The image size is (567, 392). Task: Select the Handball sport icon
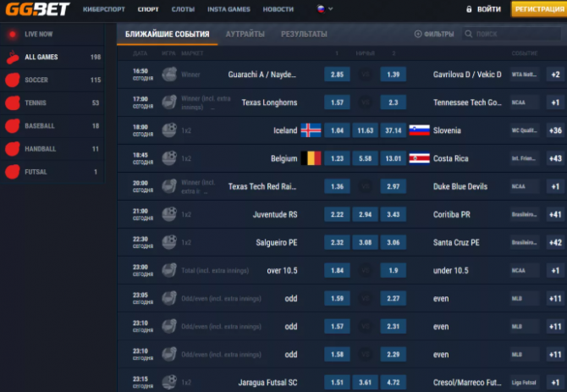pos(13,149)
